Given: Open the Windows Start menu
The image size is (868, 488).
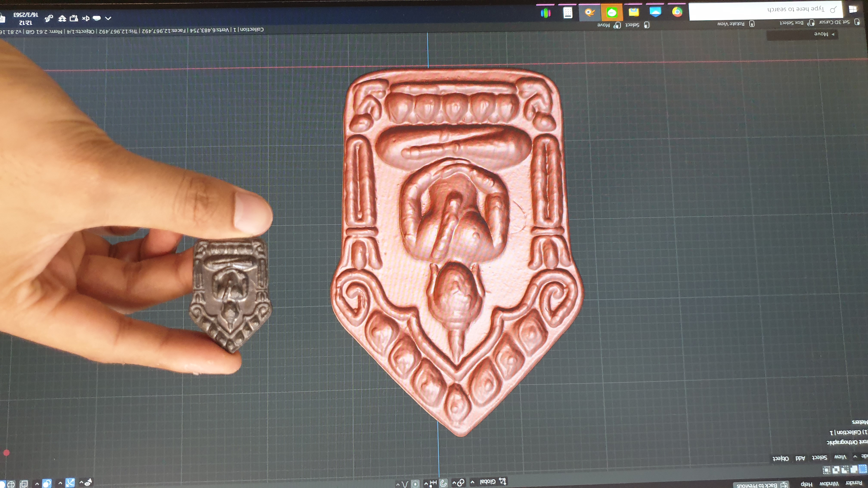Looking at the screenshot, I should pyautogui.click(x=852, y=9).
